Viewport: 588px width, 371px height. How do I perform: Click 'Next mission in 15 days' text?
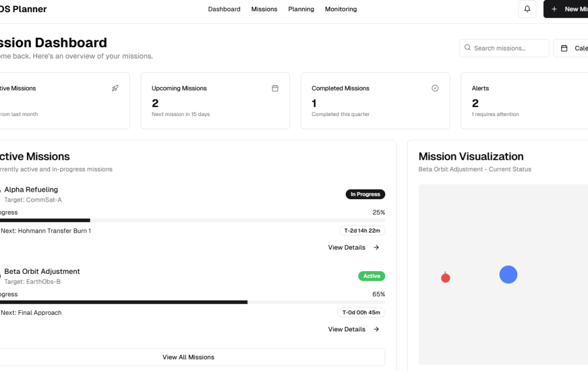click(x=181, y=114)
